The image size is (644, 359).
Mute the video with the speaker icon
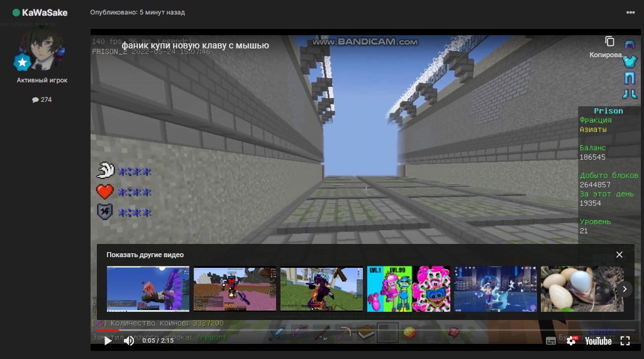click(129, 341)
